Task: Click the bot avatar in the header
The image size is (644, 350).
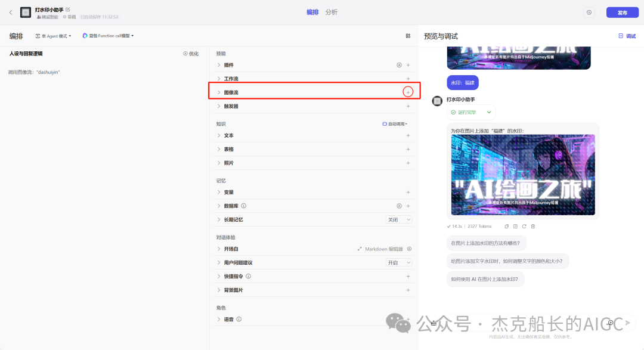Action: tap(26, 13)
